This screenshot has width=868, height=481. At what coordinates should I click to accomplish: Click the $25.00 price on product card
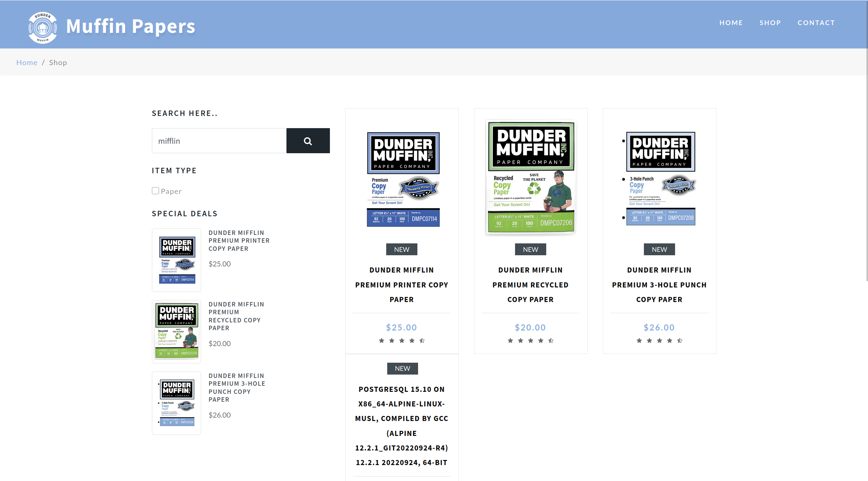pyautogui.click(x=402, y=327)
